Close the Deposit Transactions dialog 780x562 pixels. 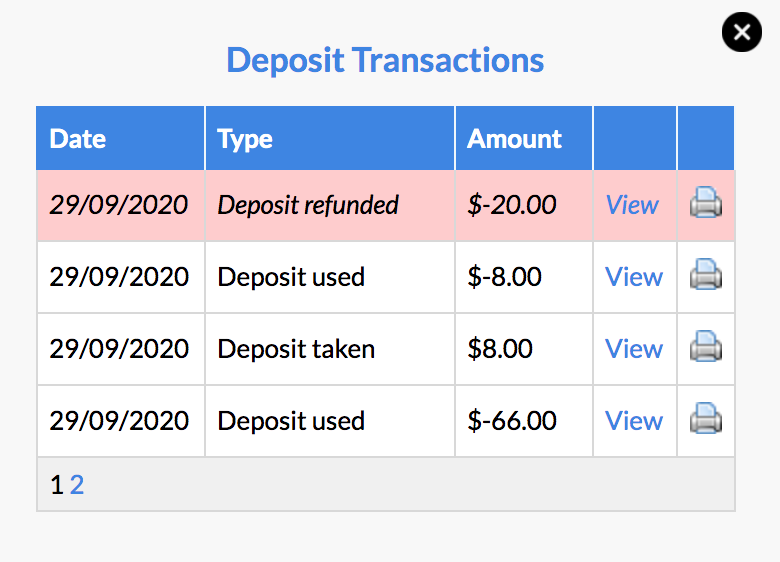click(742, 32)
